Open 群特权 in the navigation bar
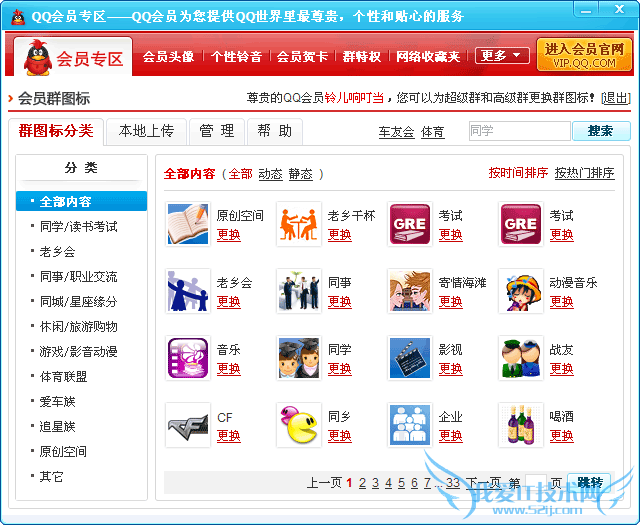Viewport: 640px width, 525px height. pos(362,56)
